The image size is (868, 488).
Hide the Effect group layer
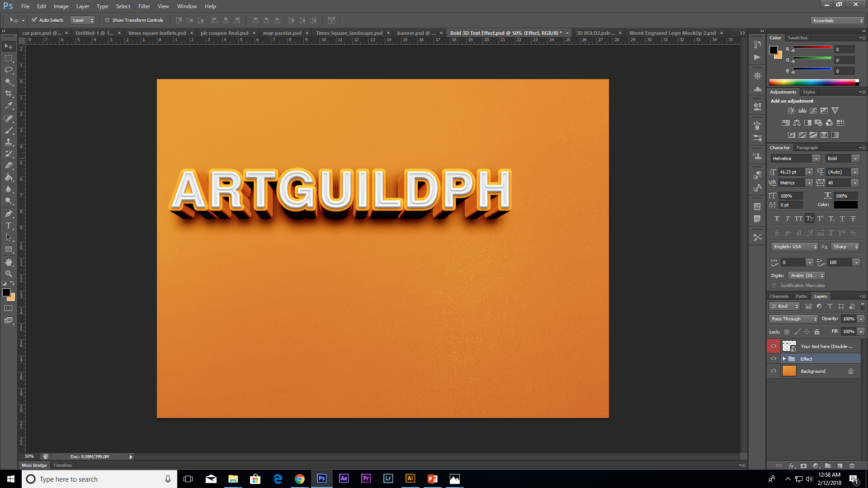click(774, 359)
